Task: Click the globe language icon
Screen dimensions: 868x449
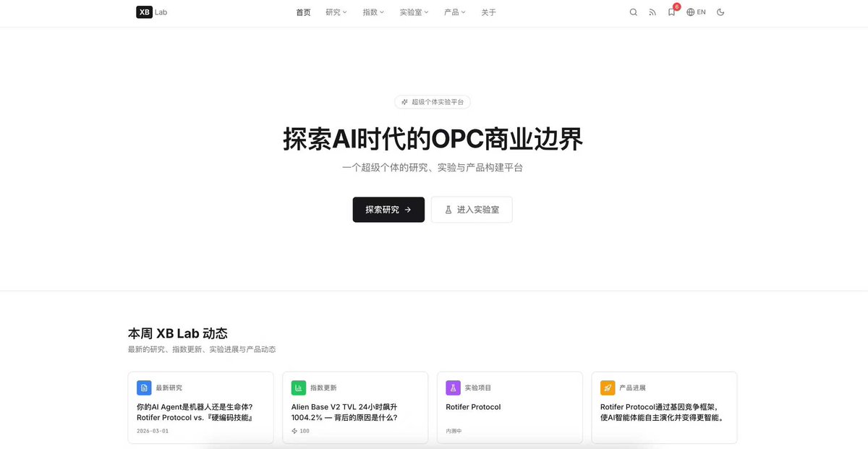Action: [x=691, y=12]
